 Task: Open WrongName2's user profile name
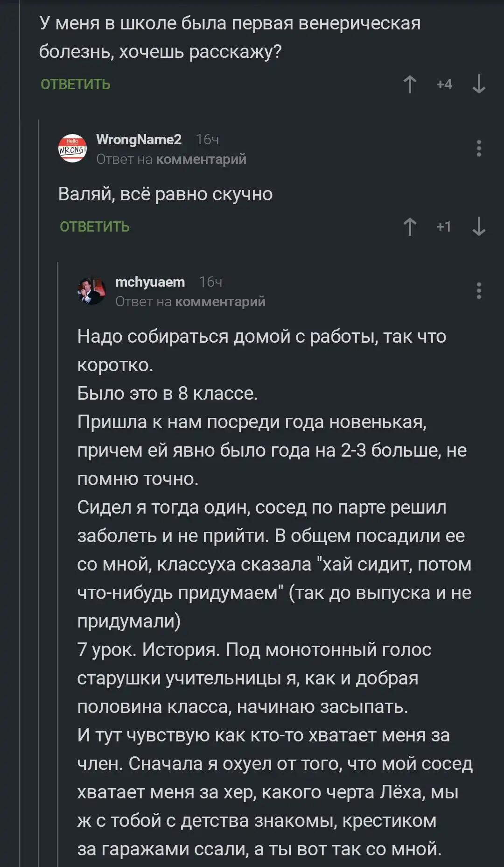click(139, 140)
